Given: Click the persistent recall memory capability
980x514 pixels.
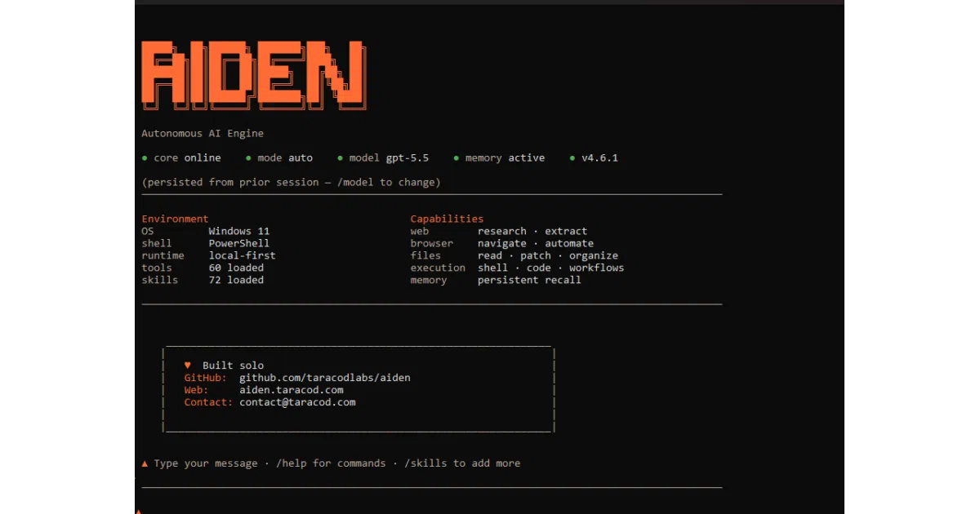Looking at the screenshot, I should point(529,280).
